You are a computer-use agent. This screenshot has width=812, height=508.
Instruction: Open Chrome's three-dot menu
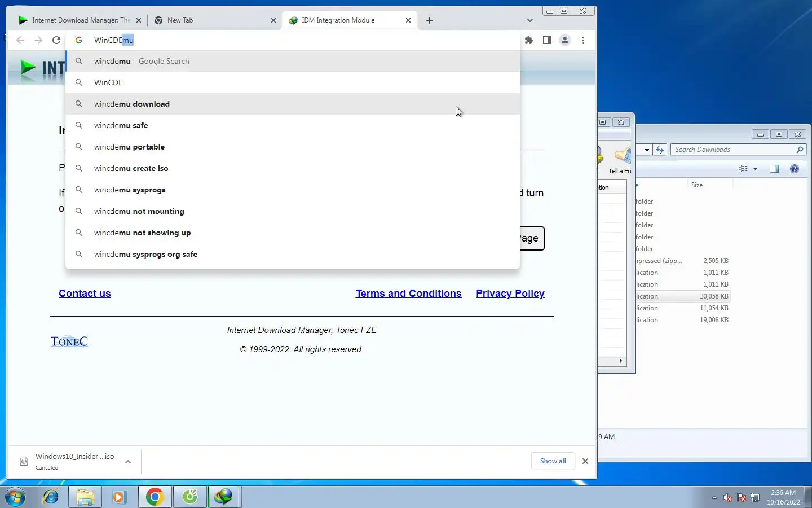(583, 40)
